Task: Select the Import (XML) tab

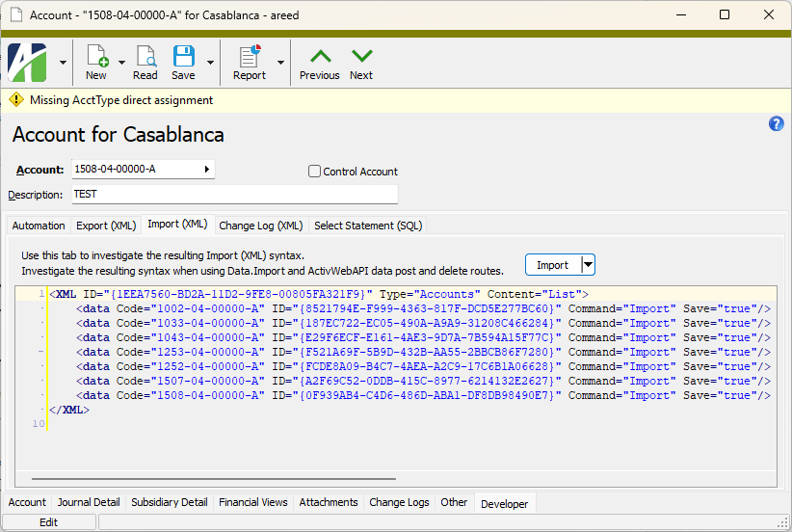Action: click(x=178, y=225)
